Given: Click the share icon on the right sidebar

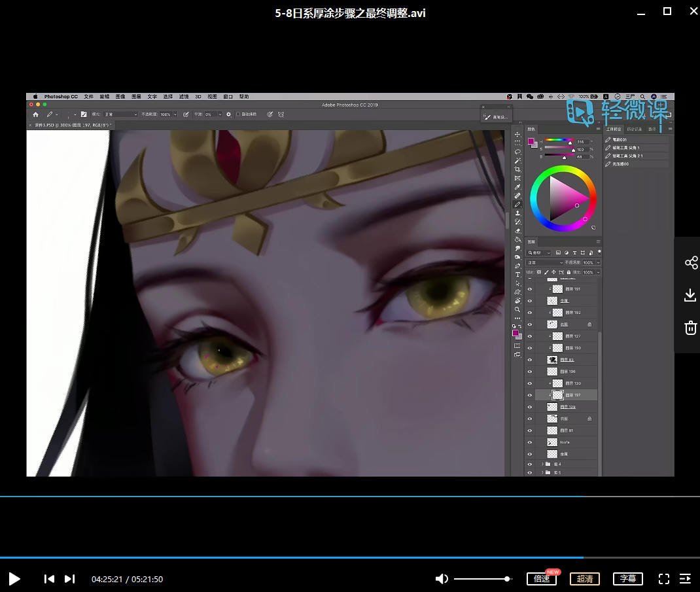Looking at the screenshot, I should pyautogui.click(x=691, y=262).
